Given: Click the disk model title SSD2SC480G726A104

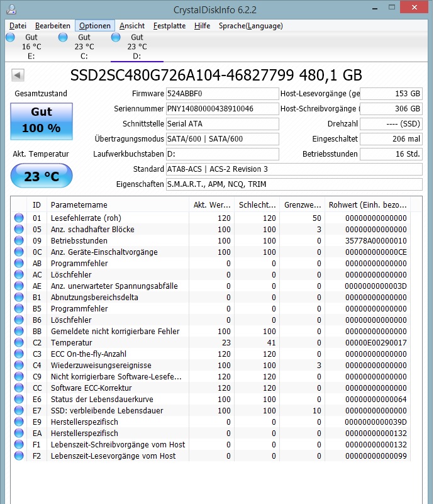Looking at the screenshot, I should (216, 76).
